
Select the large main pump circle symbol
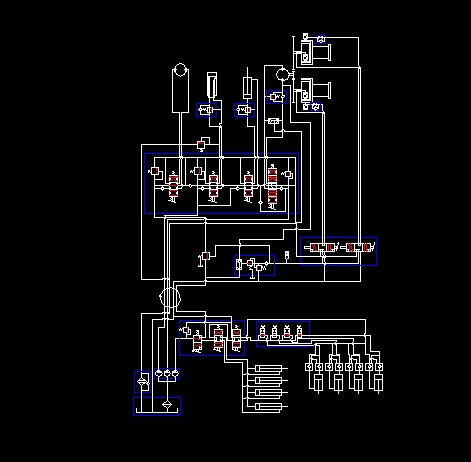170,297
